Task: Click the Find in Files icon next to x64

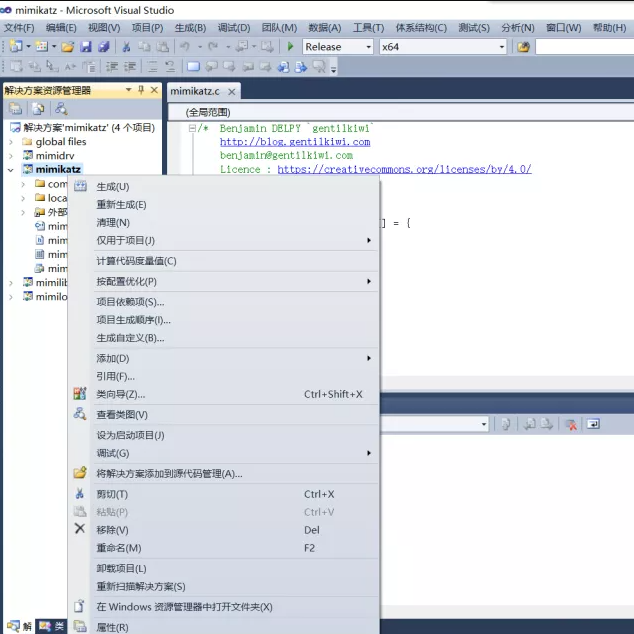Action: point(523,47)
